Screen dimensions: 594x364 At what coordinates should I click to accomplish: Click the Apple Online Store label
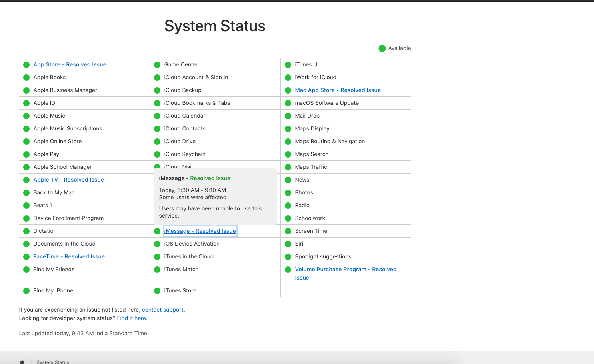click(x=58, y=141)
